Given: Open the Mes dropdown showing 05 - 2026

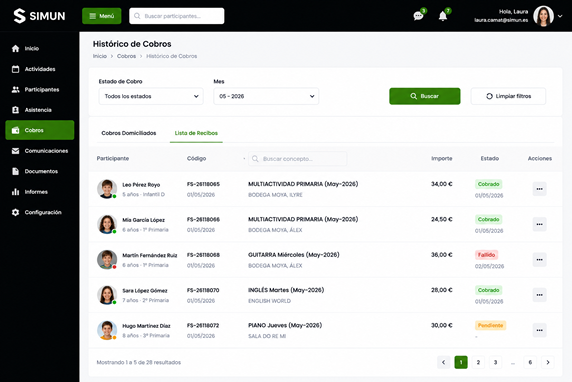Looking at the screenshot, I should click(x=266, y=96).
